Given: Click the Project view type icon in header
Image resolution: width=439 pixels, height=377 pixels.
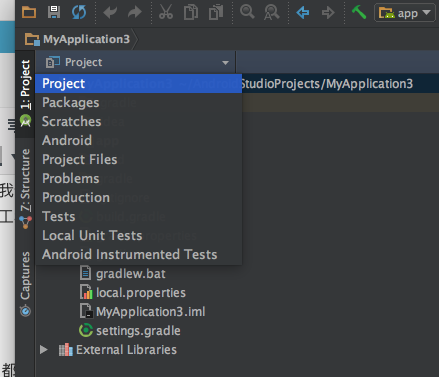Looking at the screenshot, I should pos(53,62).
